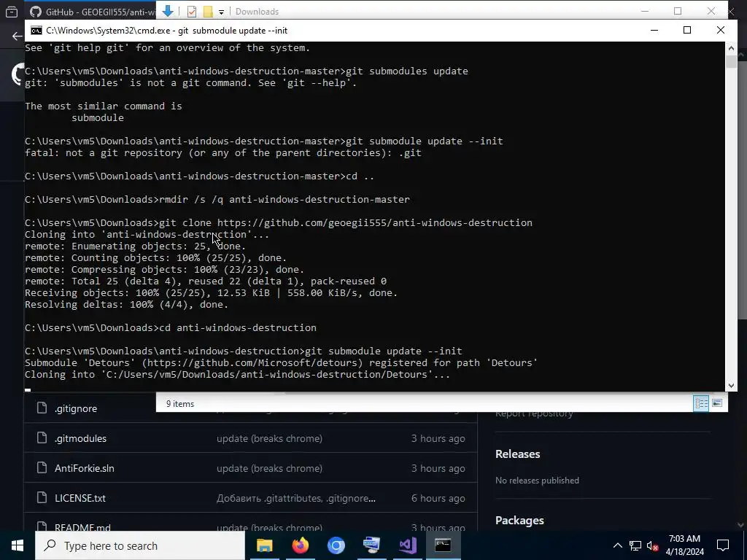Image resolution: width=747 pixels, height=560 pixels.
Task: Click '3 hours ago' on the AntiForkie.sln row
Action: (x=438, y=469)
